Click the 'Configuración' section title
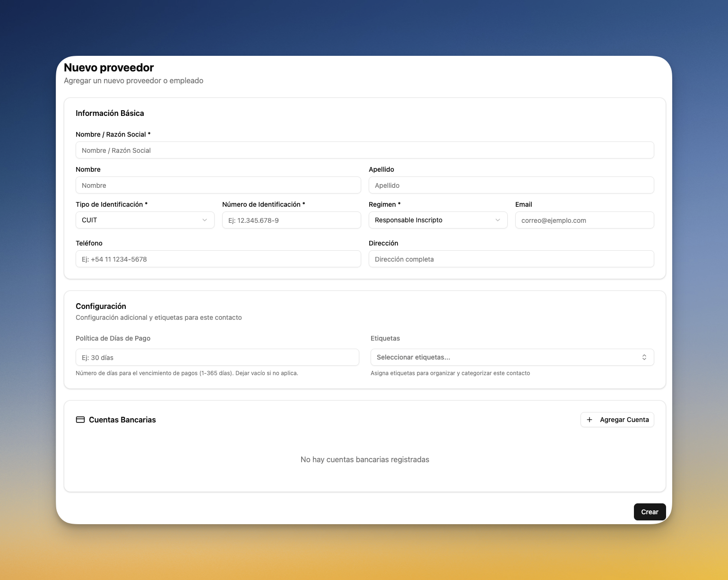 (x=101, y=306)
